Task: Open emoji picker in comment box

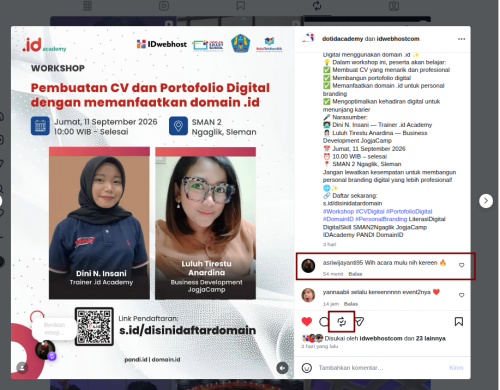Action: pyautogui.click(x=307, y=368)
